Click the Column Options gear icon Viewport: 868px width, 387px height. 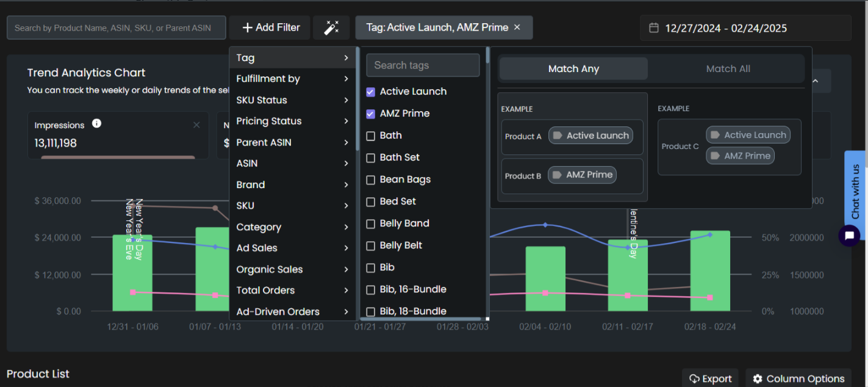point(758,379)
